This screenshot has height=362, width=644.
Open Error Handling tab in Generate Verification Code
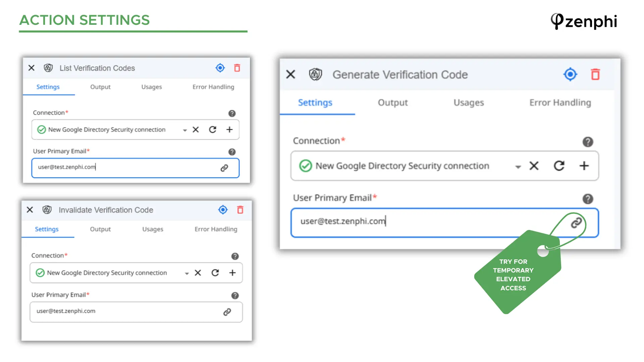click(560, 103)
